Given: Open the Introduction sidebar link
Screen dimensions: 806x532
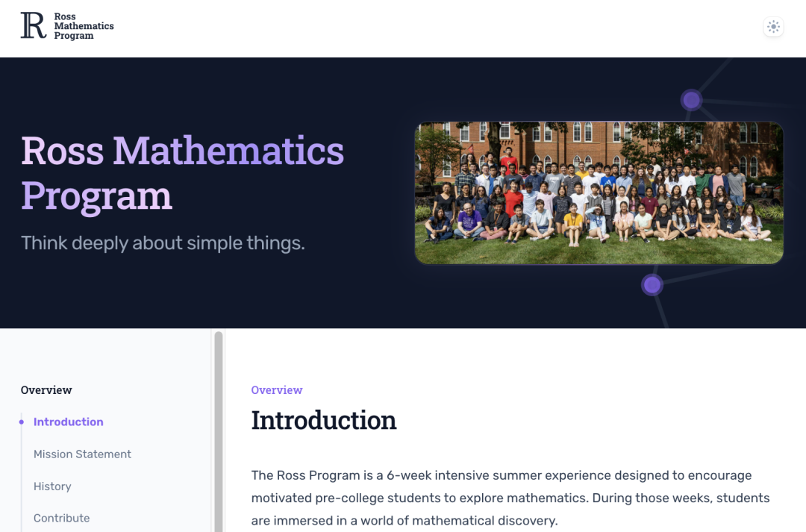Looking at the screenshot, I should point(68,422).
